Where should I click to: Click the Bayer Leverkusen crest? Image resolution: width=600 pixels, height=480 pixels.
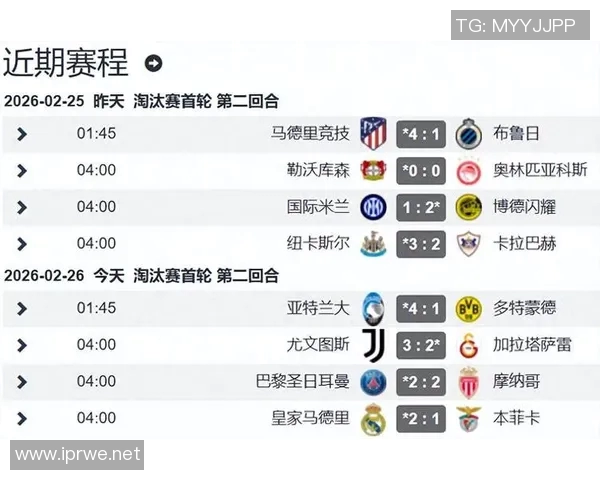[x=374, y=170]
